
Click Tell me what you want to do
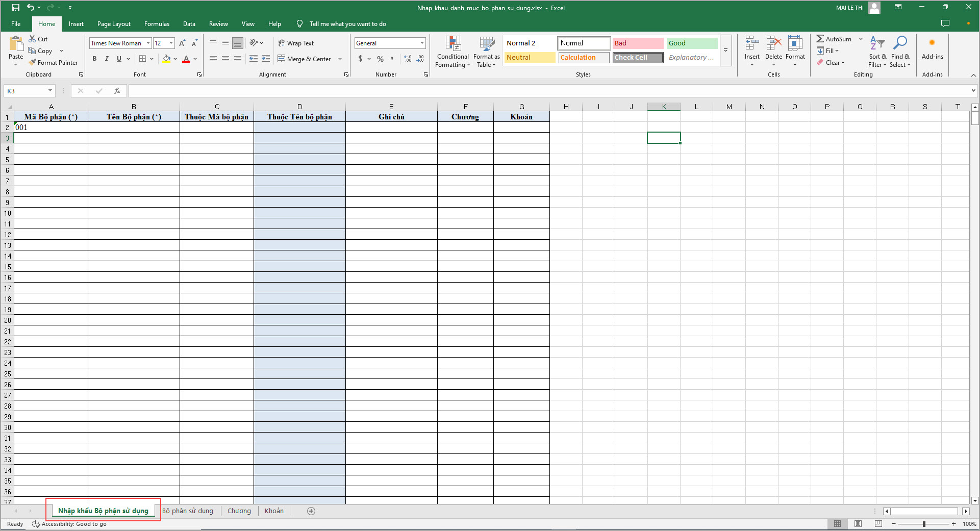[x=347, y=24]
